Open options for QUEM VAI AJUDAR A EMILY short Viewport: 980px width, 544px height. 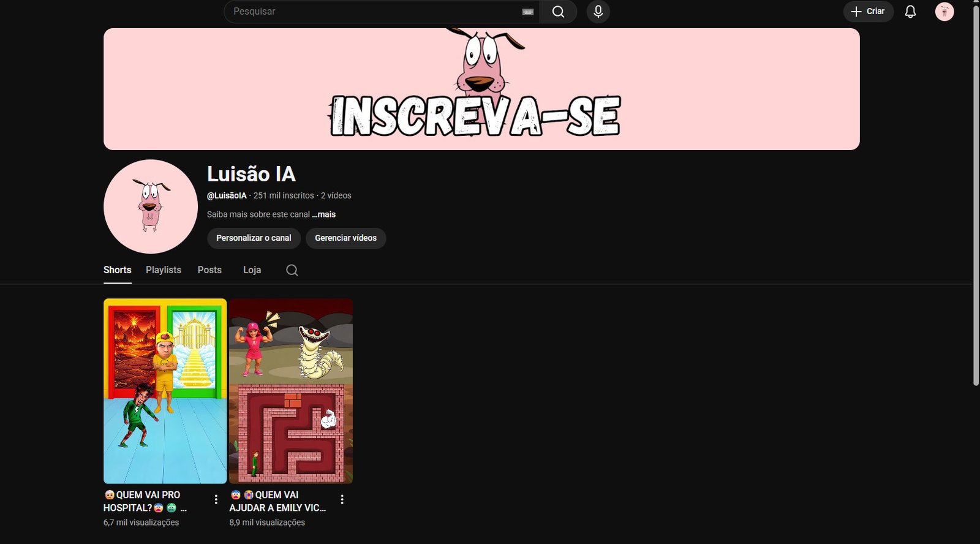point(342,499)
